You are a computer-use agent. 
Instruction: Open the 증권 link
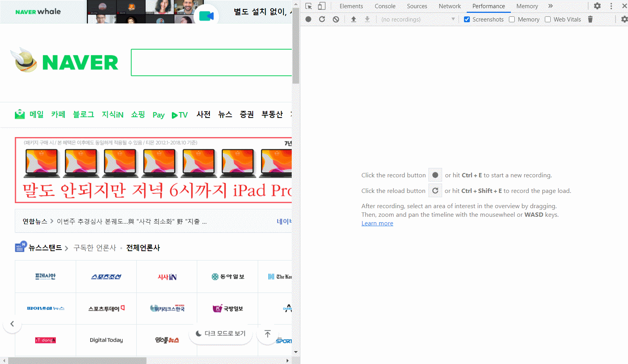click(x=247, y=114)
